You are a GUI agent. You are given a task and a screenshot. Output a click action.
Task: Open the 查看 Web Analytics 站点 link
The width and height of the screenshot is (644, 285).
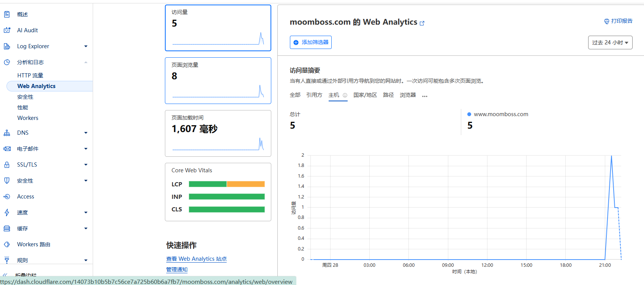[196, 259]
